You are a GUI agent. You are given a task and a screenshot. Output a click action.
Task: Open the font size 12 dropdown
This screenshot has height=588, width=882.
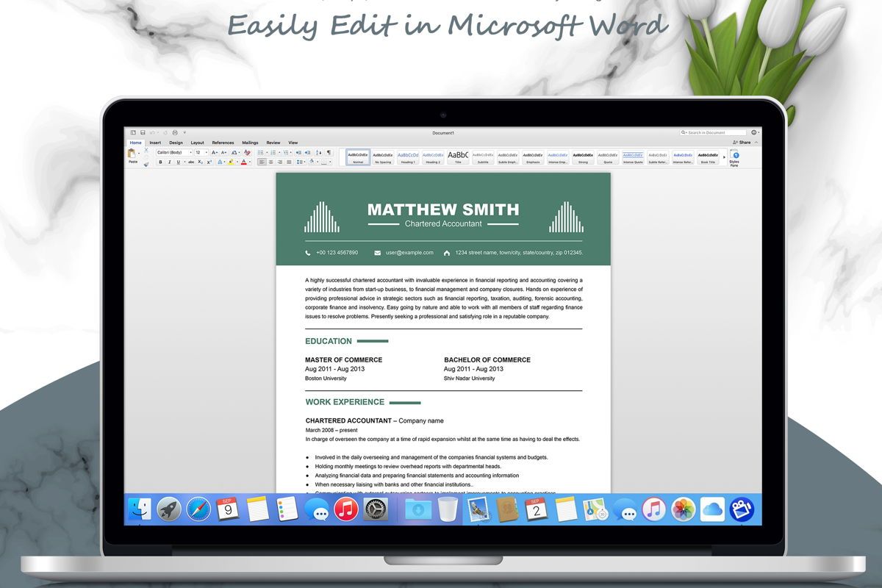(201, 152)
